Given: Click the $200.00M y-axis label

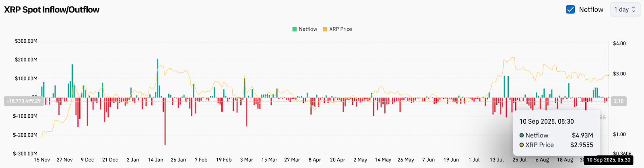Looking at the screenshot, I should [26, 60].
